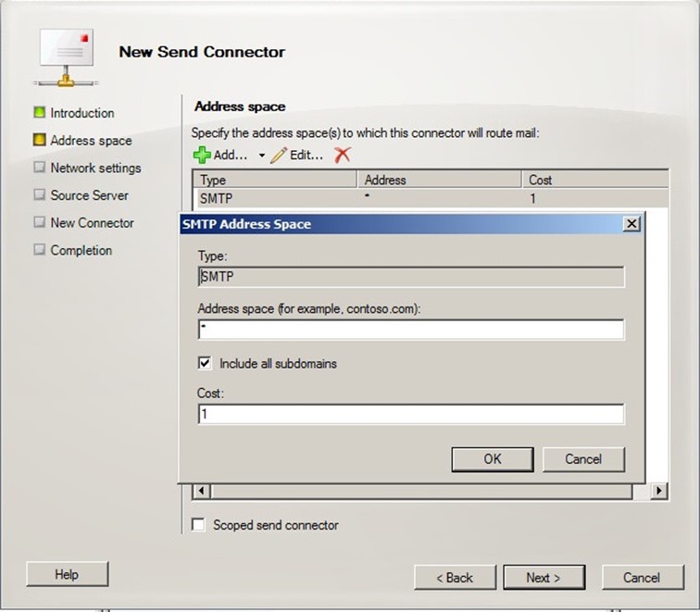Click the pencil Edit button
The height and width of the screenshot is (612, 700).
coord(297,155)
